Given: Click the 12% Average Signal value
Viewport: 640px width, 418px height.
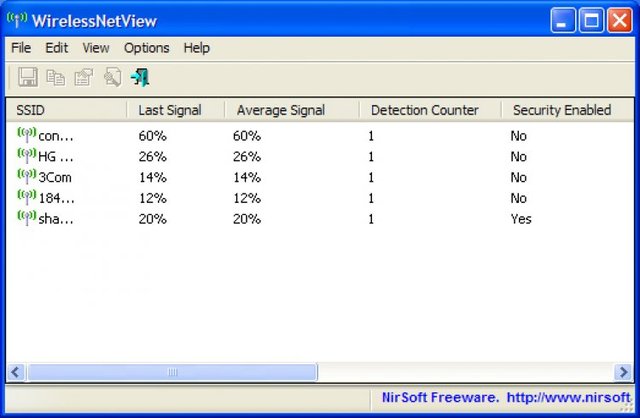Looking at the screenshot, I should tap(247, 198).
